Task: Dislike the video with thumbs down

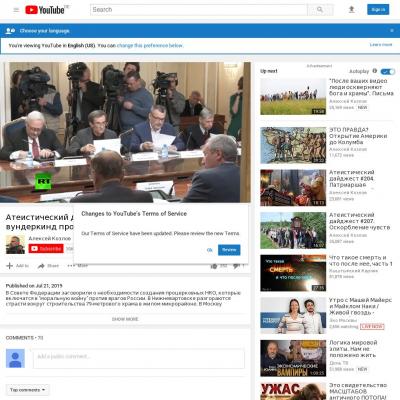Action: [x=236, y=266]
